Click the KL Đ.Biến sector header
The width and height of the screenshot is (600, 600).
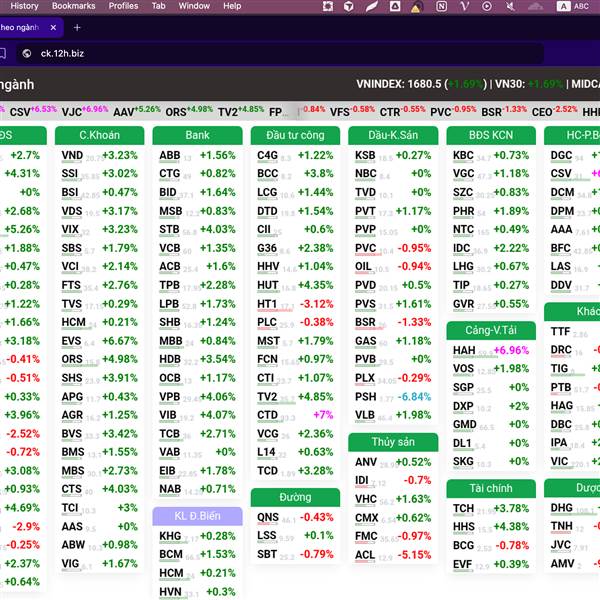[x=197, y=516]
